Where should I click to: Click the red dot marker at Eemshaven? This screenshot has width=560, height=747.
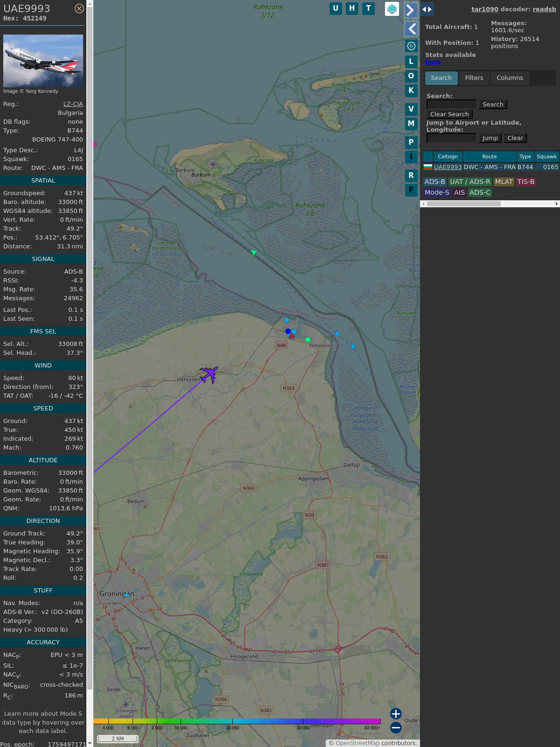(292, 336)
